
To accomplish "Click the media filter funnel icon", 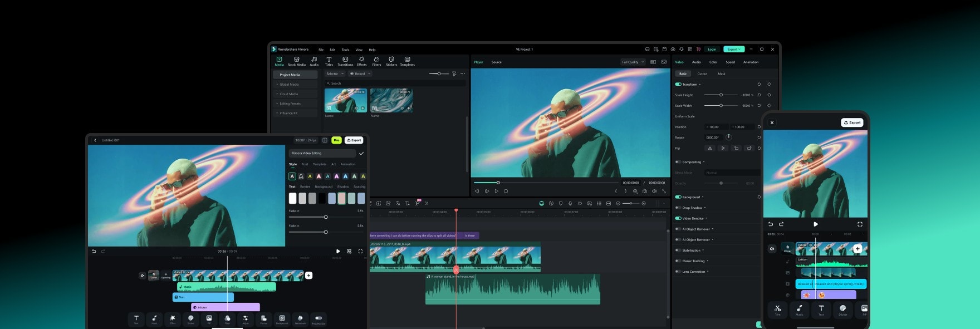I will point(454,73).
